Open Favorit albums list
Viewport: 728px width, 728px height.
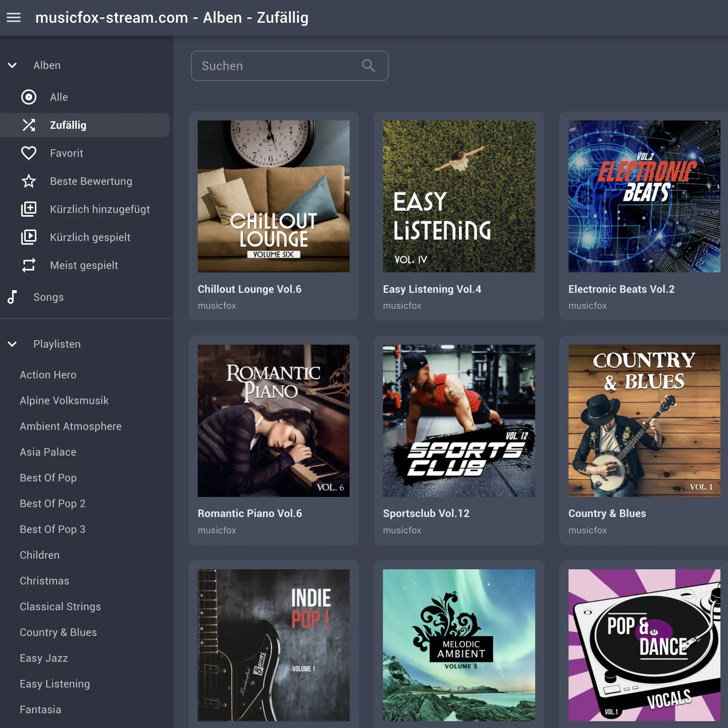[85, 153]
